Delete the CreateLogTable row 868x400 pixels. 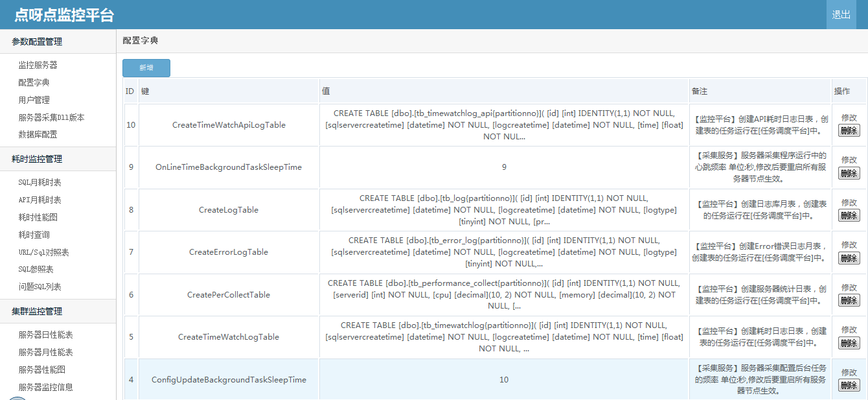click(x=849, y=215)
